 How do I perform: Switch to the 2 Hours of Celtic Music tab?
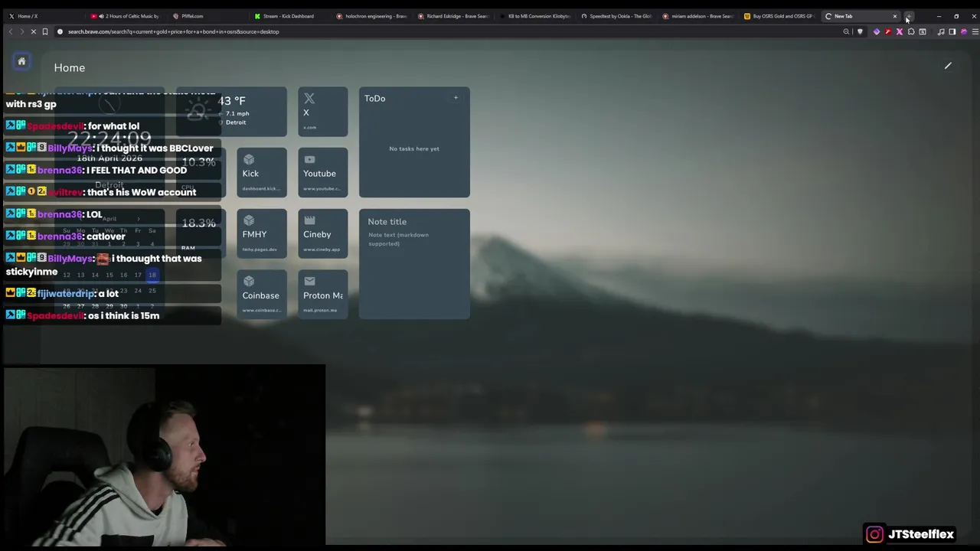click(126, 16)
